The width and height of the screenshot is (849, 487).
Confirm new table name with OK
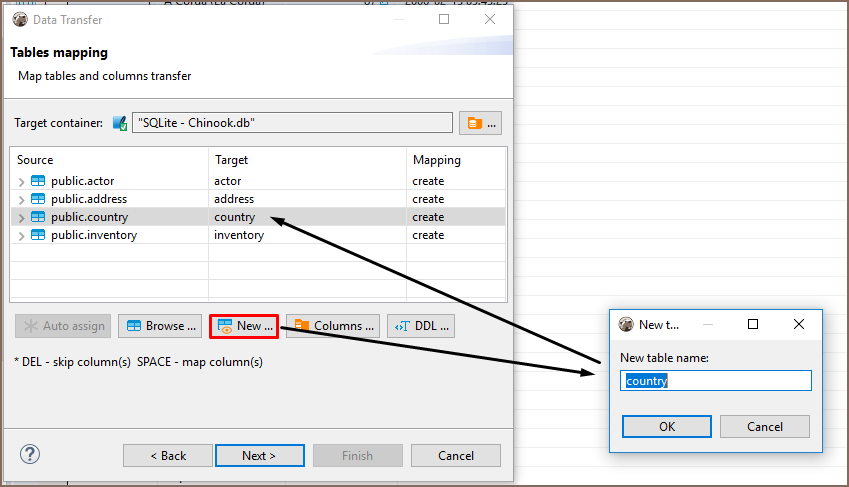coord(666,426)
